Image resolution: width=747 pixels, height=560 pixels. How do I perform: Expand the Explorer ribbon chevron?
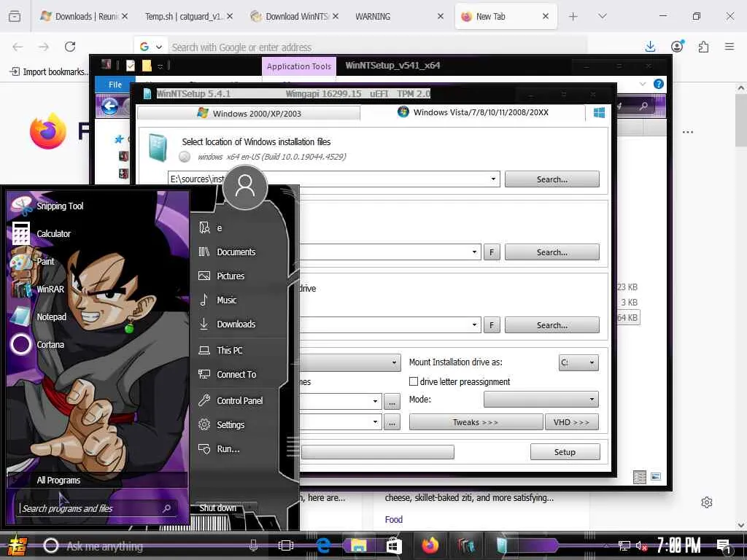point(643,84)
